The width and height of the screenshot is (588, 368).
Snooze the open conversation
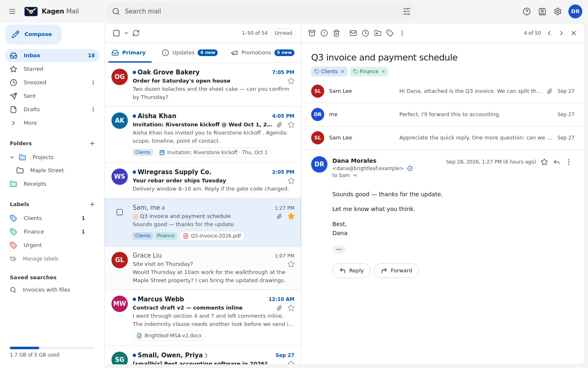(x=365, y=33)
